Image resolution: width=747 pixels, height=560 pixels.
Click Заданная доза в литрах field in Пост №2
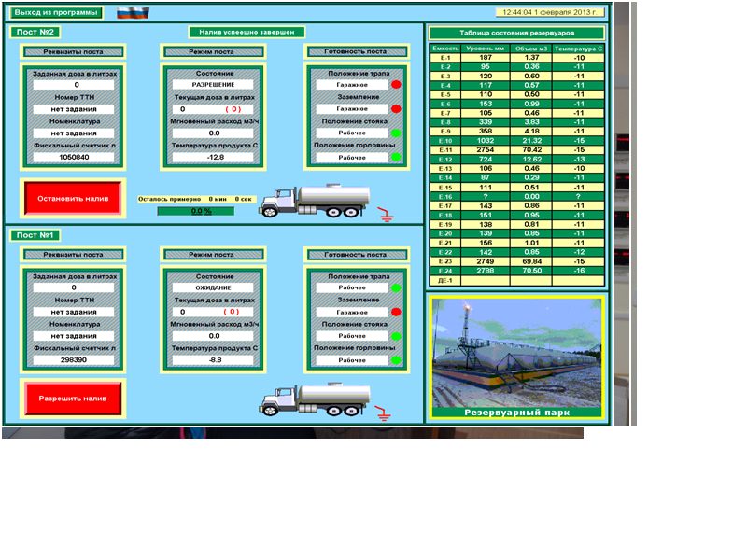coord(75,85)
